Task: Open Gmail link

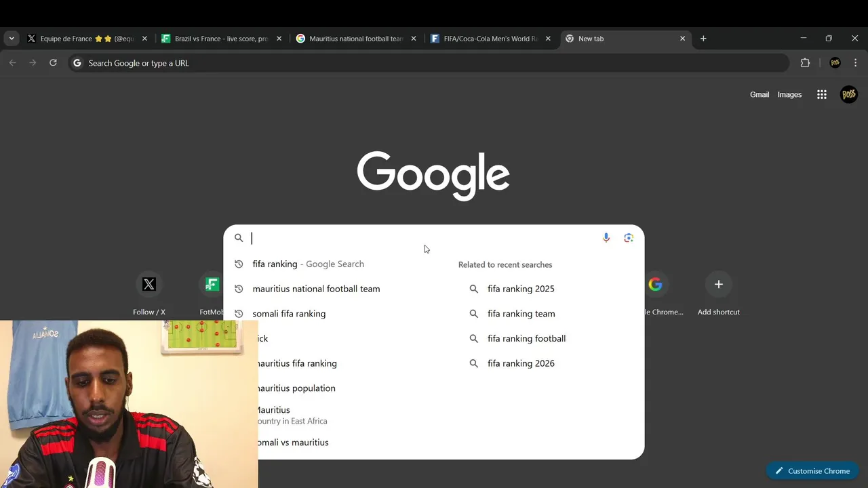Action: tap(759, 95)
